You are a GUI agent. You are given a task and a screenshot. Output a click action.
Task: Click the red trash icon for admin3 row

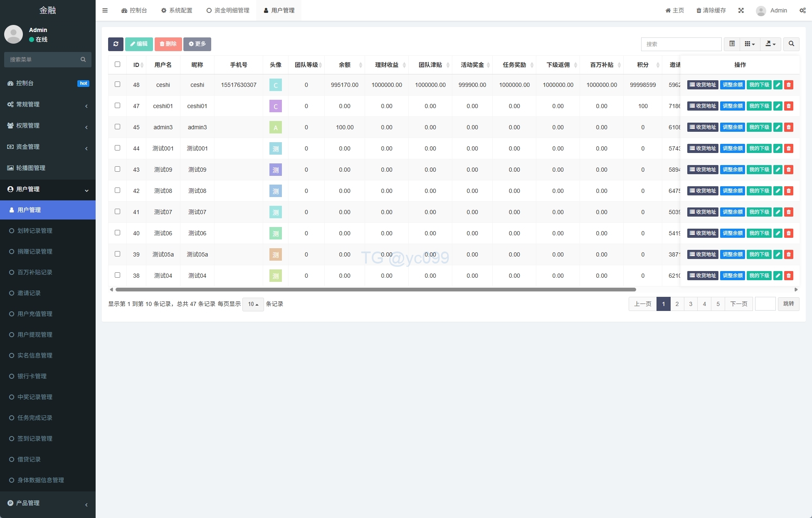pos(789,127)
